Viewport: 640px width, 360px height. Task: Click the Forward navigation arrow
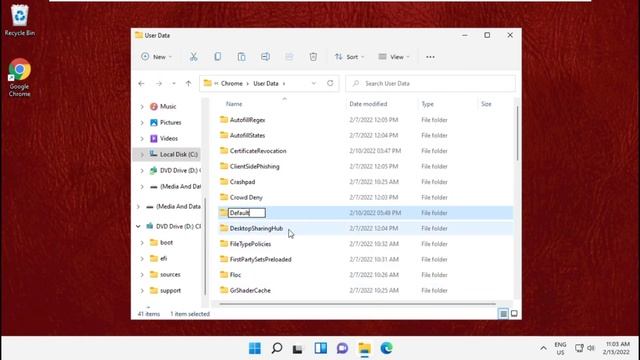click(159, 83)
